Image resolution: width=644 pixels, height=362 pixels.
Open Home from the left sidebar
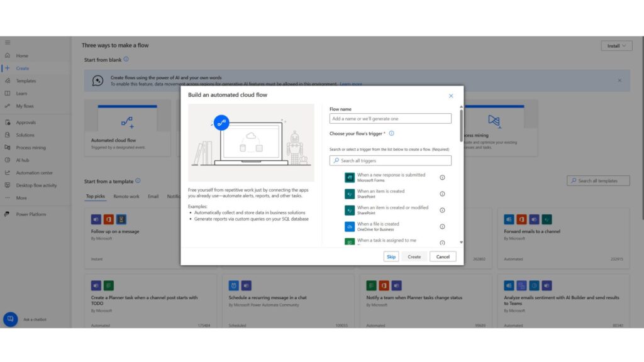(x=22, y=55)
